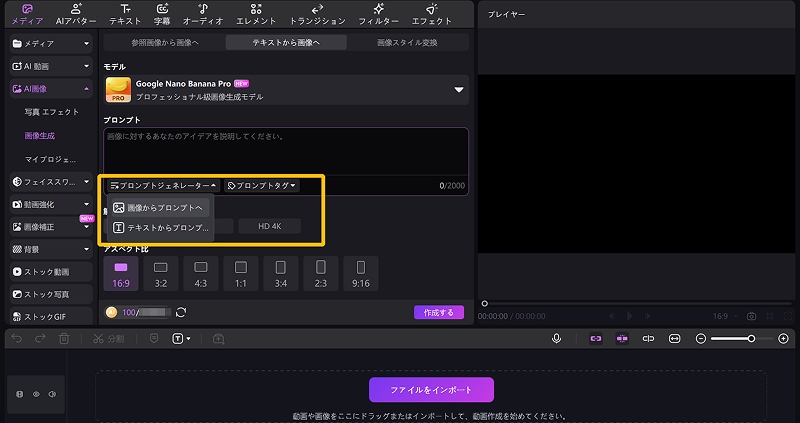800x423 pixels.
Task: Click the trash delete icon
Action: pos(64,339)
